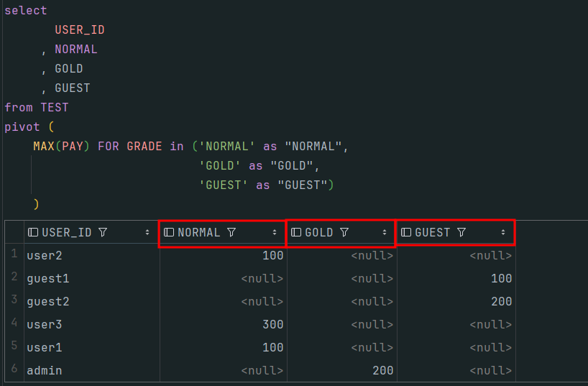Click the USER_ID column header icon

pos(33,233)
